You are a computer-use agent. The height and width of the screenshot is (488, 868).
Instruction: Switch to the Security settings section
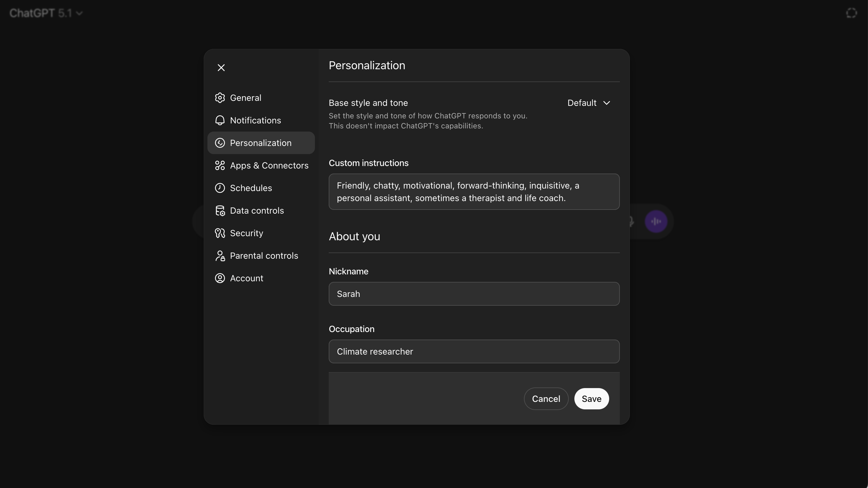(246, 233)
